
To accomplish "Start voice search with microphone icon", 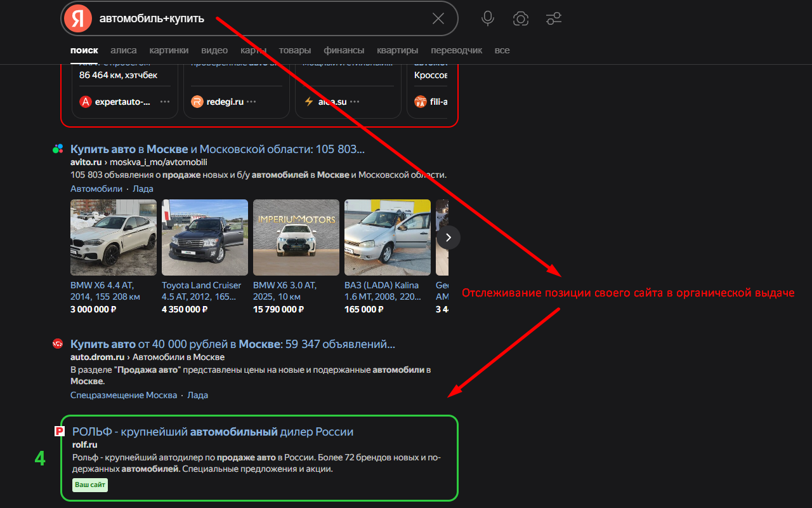I will [x=488, y=18].
